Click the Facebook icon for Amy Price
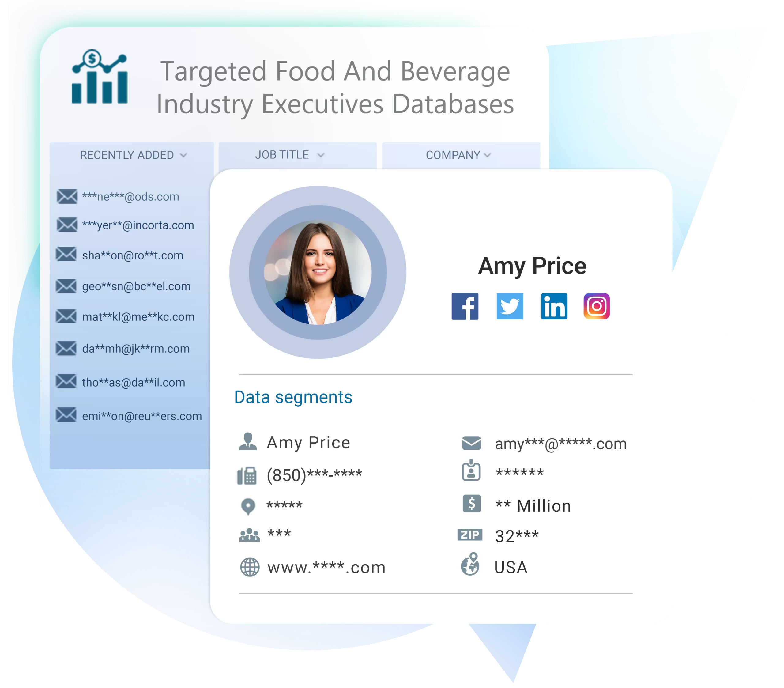The width and height of the screenshot is (784, 688). [x=465, y=307]
